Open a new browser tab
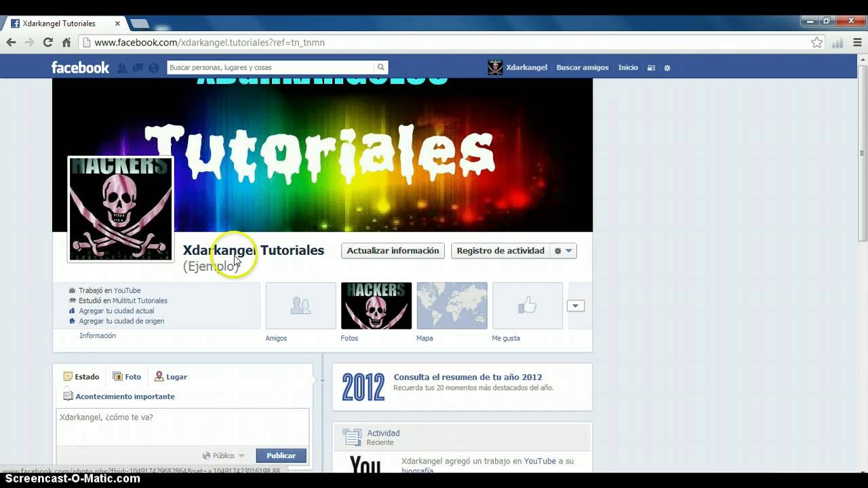The image size is (868, 488). 140,24
